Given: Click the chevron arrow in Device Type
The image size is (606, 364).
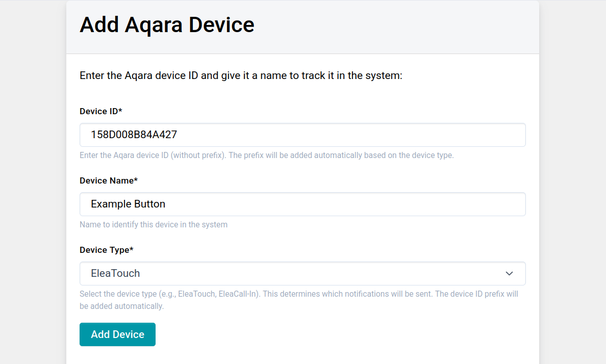Looking at the screenshot, I should point(509,274).
